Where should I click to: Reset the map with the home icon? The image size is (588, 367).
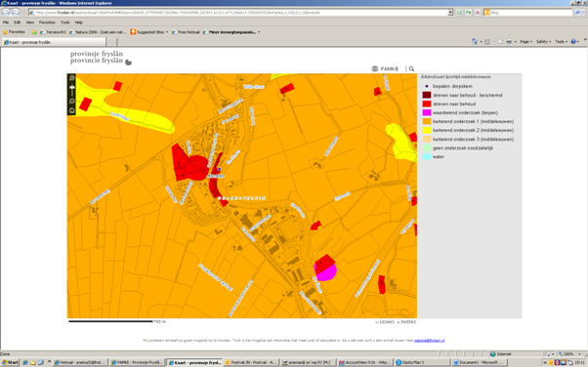(x=72, y=110)
